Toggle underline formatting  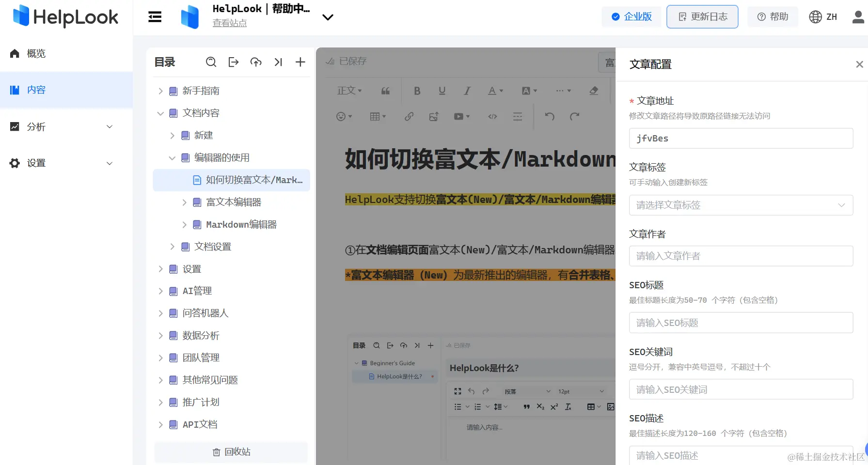click(x=442, y=91)
